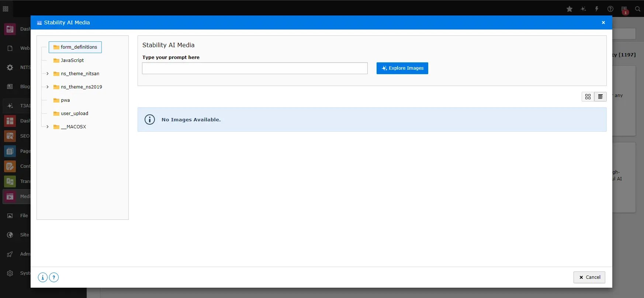Expand the __MACOSX folder

tap(48, 127)
